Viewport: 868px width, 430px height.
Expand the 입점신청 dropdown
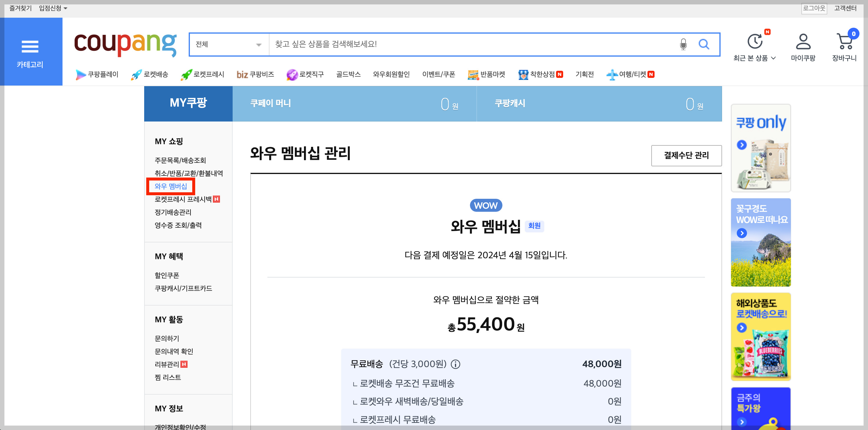(x=53, y=8)
